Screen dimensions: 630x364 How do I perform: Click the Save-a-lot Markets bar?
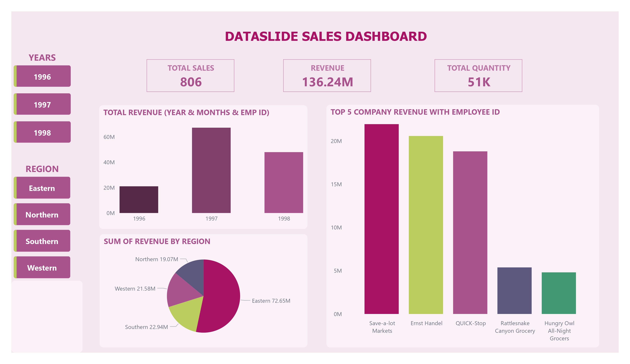coord(381,219)
